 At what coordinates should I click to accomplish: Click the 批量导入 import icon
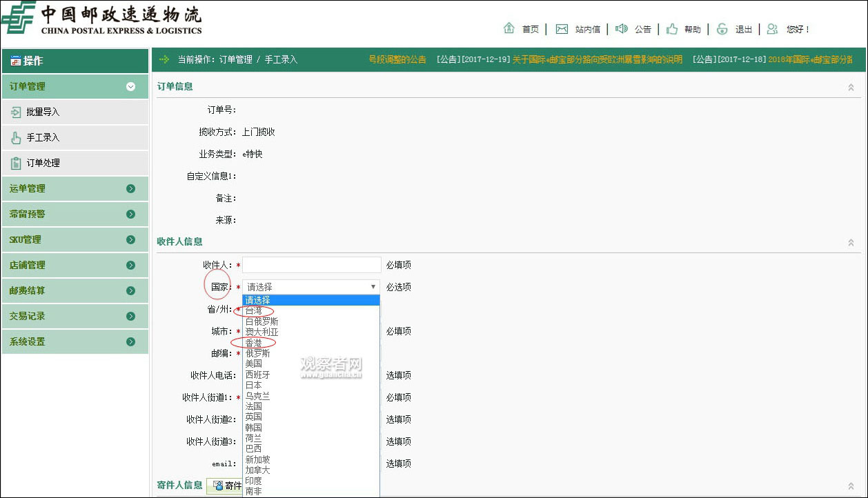16,112
